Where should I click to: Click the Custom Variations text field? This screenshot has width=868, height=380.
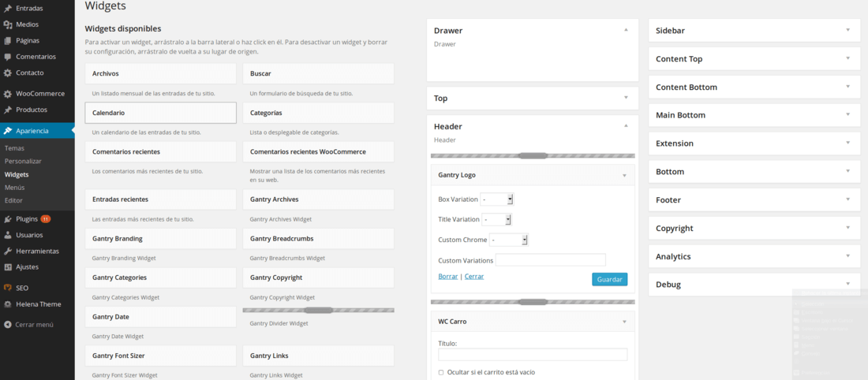(551, 260)
